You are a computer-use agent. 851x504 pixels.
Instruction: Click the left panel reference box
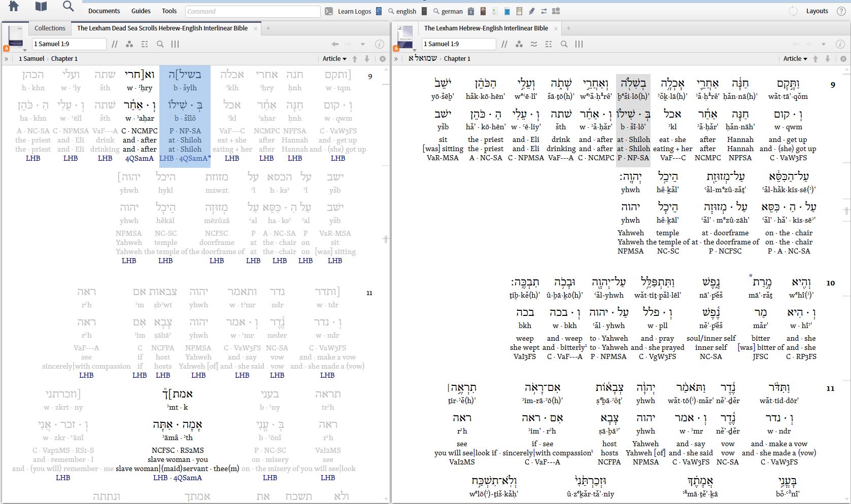69,44
